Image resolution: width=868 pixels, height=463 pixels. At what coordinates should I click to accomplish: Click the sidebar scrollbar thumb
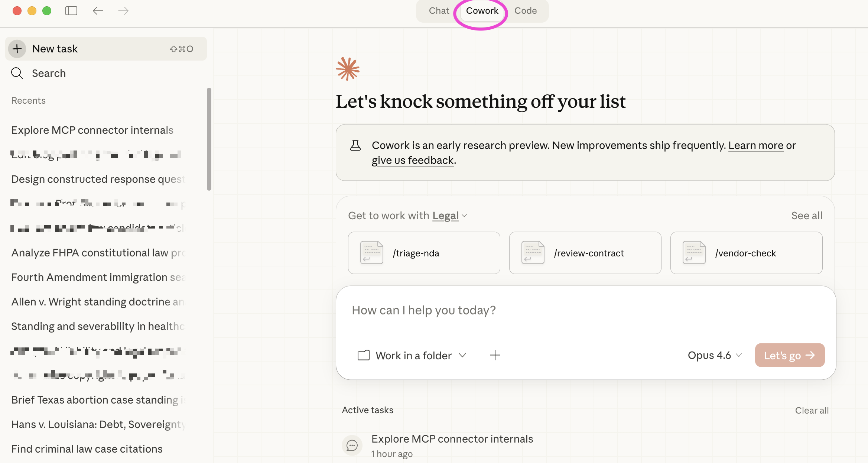pyautogui.click(x=209, y=139)
